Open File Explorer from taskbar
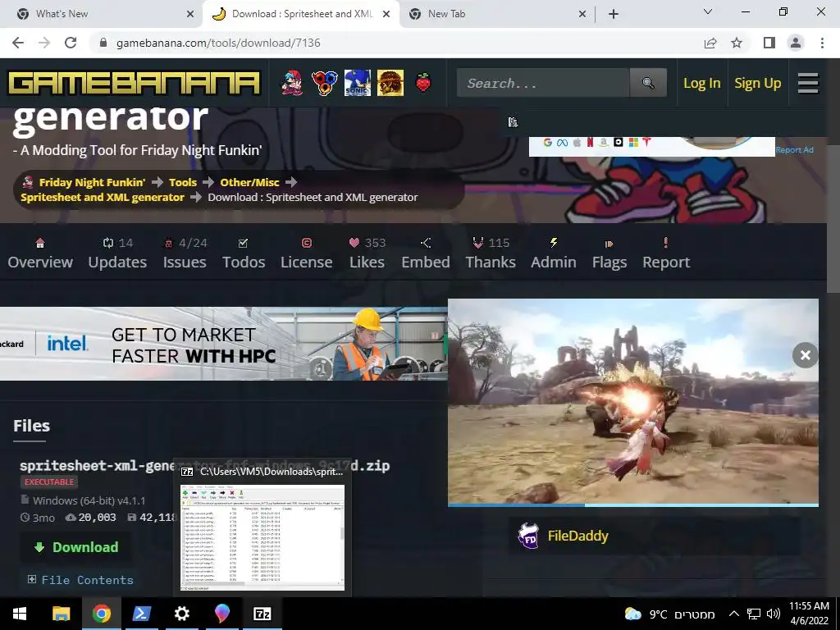This screenshot has height=630, width=840. coord(61,614)
